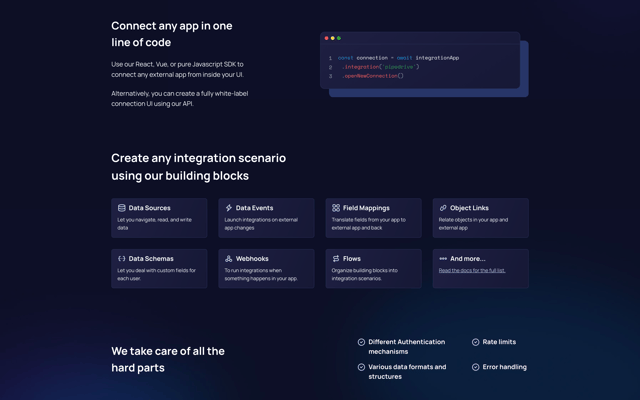This screenshot has height=400, width=640.
Task: Click 'Different Authentication mechanisms' label
Action: [407, 347]
